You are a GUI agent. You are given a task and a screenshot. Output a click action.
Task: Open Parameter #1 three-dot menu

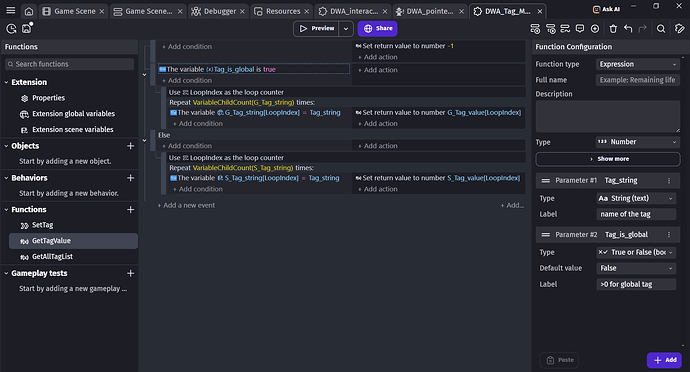click(x=669, y=180)
